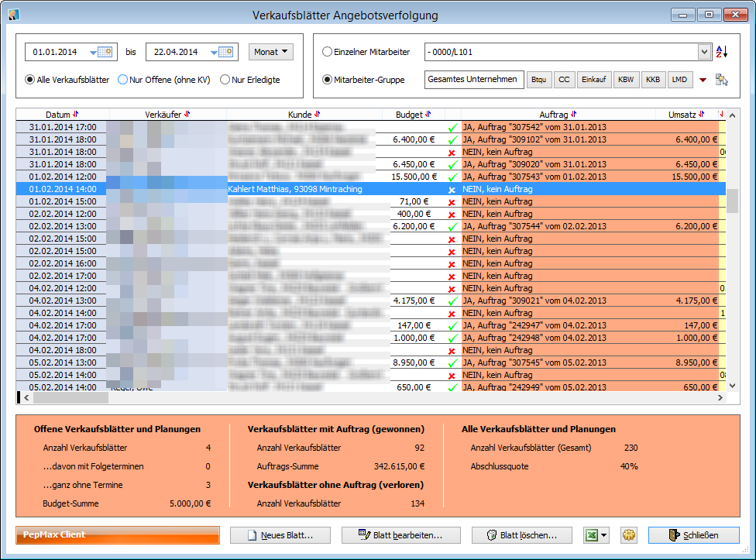The image size is (756, 560).
Task: Choose the 'Einzelner Mitarbeiter' radio option
Action: (327, 53)
